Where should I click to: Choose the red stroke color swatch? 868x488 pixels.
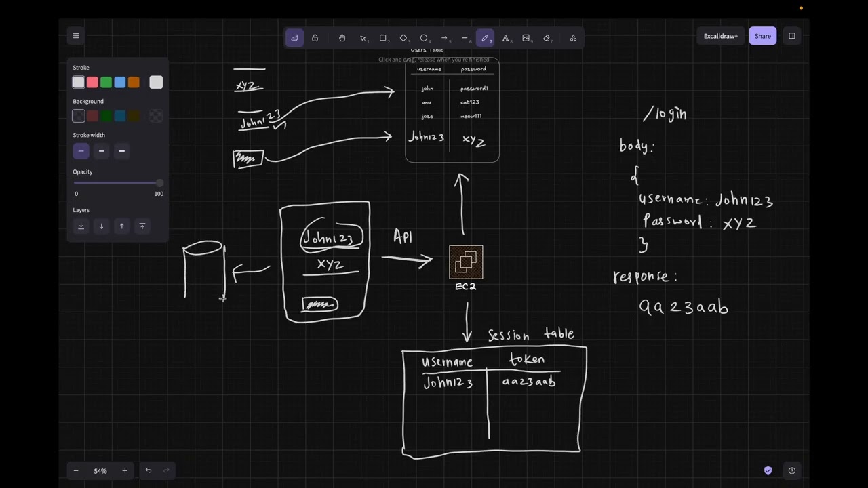(92, 82)
